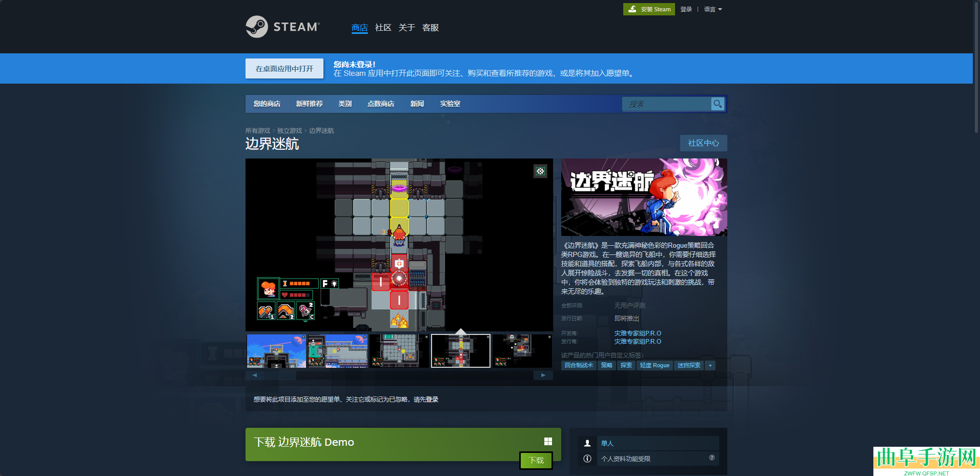Click the 登录 link in wishlist notice

pyautogui.click(x=432, y=400)
